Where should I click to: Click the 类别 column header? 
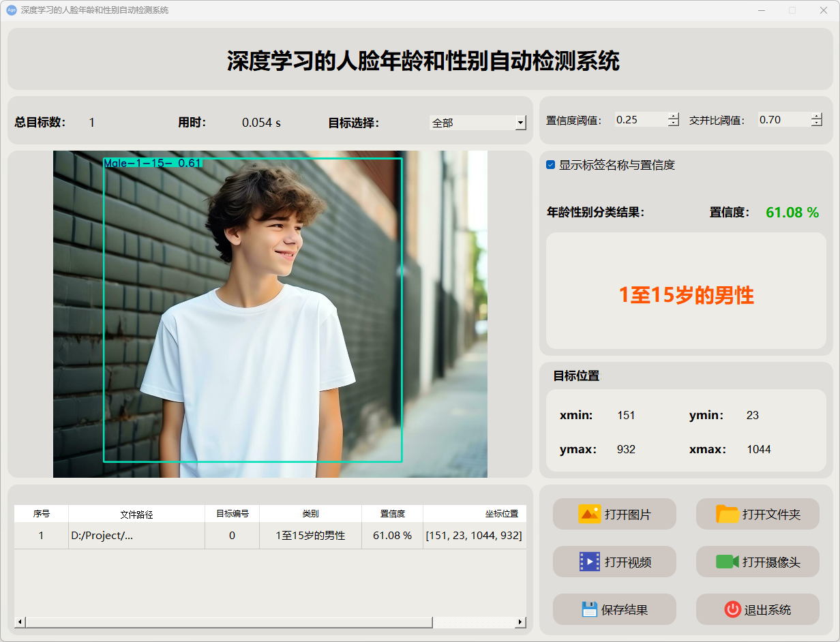[x=310, y=514]
